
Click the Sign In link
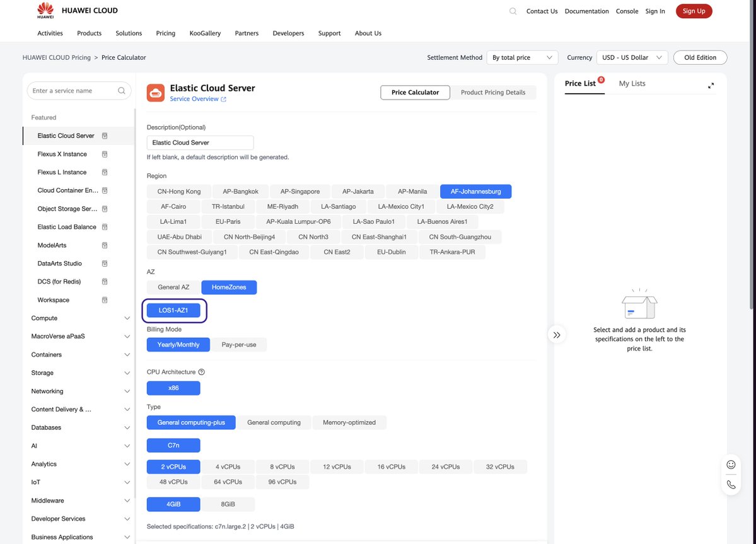tap(654, 11)
